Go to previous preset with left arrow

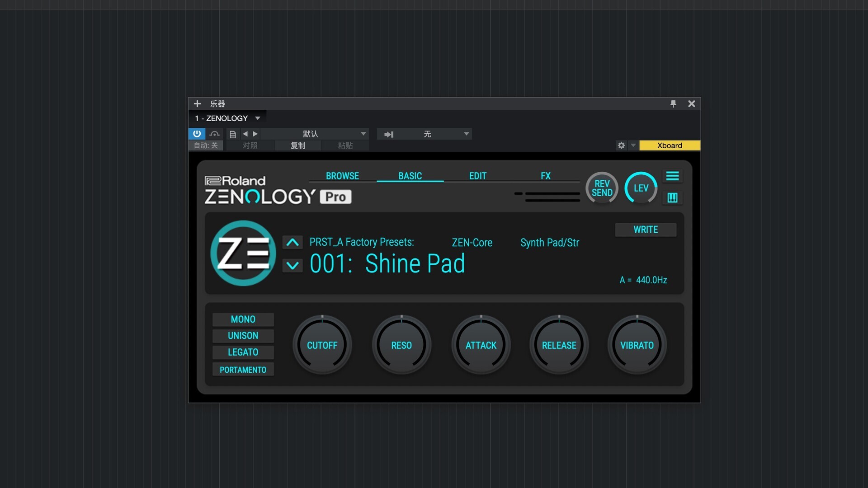pos(245,134)
